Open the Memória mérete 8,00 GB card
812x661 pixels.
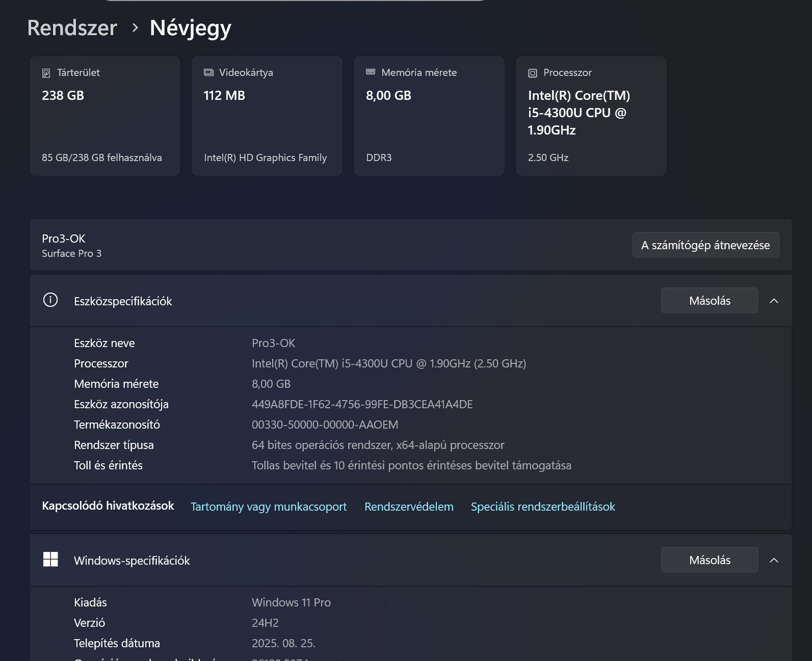pyautogui.click(x=429, y=116)
